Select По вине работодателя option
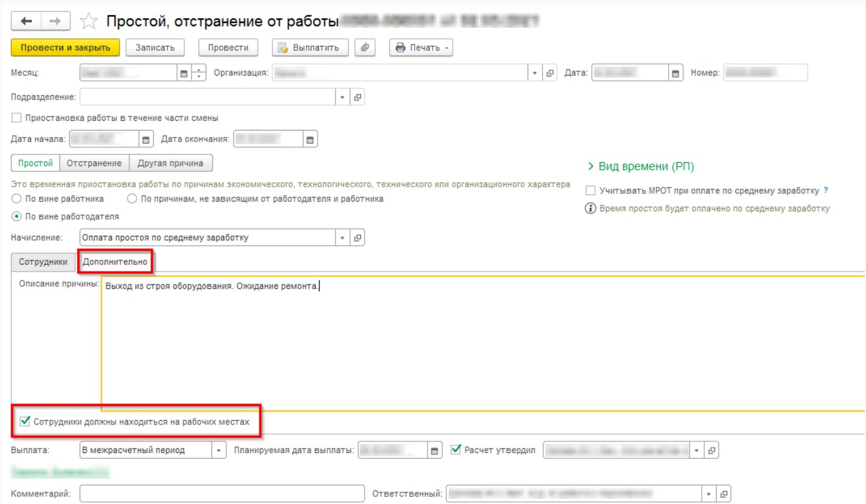This screenshot has width=866, height=504. click(17, 216)
